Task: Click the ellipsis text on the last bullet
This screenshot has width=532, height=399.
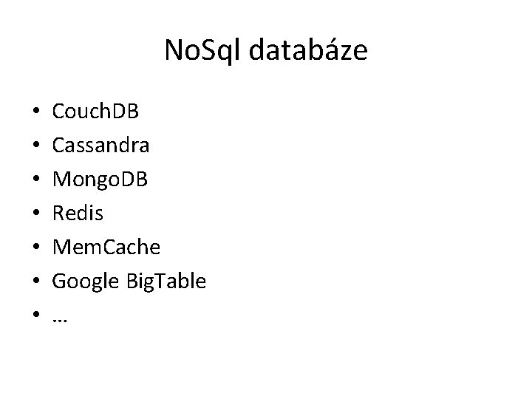Action: 60,320
